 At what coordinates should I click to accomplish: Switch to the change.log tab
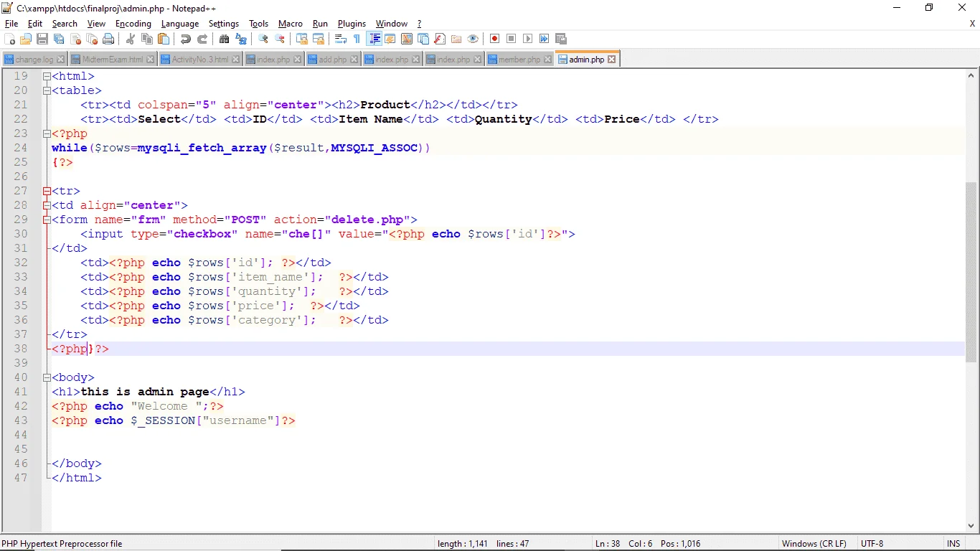pos(34,60)
